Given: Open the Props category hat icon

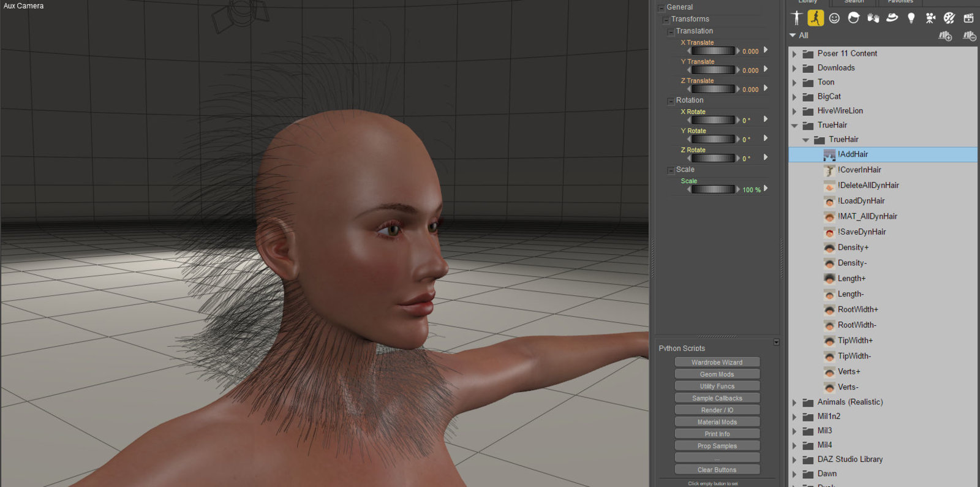Looking at the screenshot, I should point(892,18).
